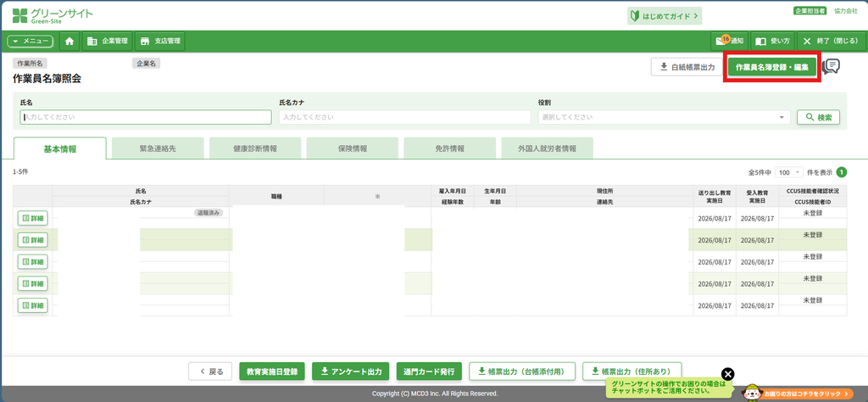Click the 職種 column header
The image size is (868, 402).
276,196
